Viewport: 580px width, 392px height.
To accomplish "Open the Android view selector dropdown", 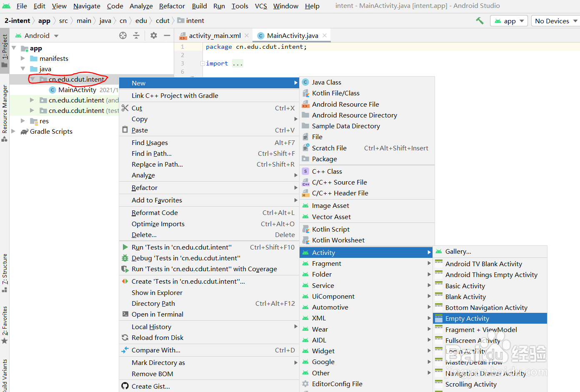I will tap(37, 35).
